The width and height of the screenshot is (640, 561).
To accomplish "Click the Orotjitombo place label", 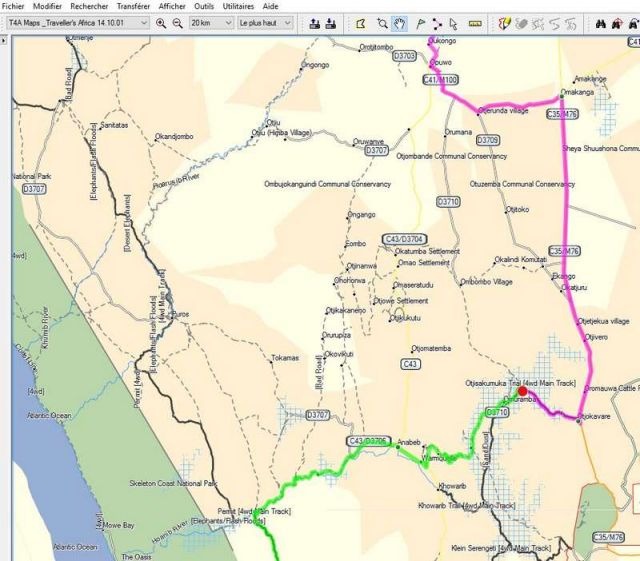I will click(376, 47).
